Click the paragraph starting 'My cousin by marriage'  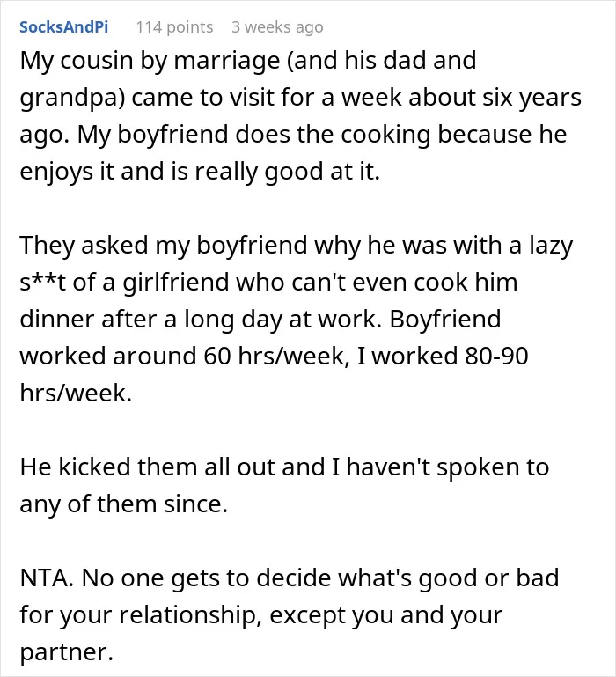click(300, 115)
